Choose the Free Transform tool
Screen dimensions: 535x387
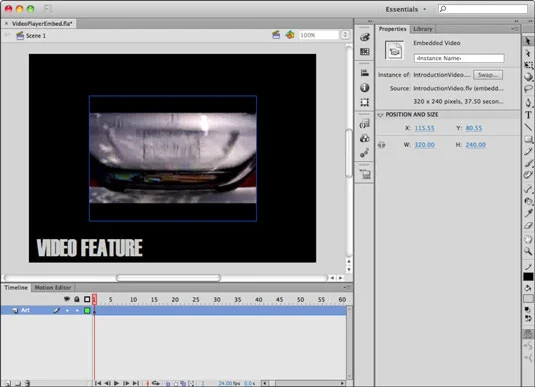pos(528,65)
